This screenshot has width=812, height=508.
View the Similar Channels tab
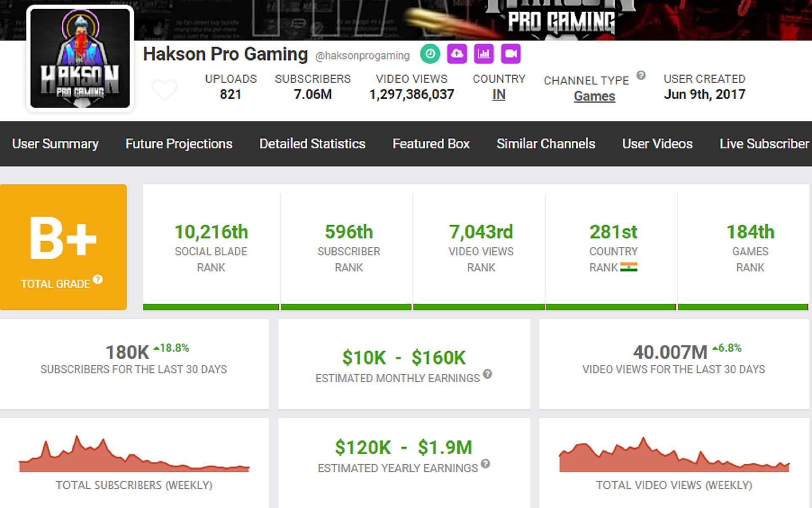546,144
